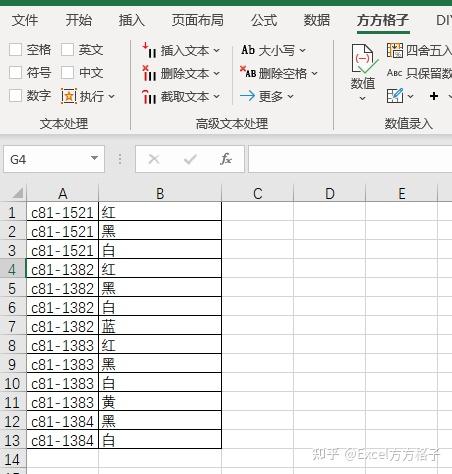Image resolution: width=452 pixels, height=474 pixels.
Task: Click the 插入文本 icon
Action: coord(149,51)
